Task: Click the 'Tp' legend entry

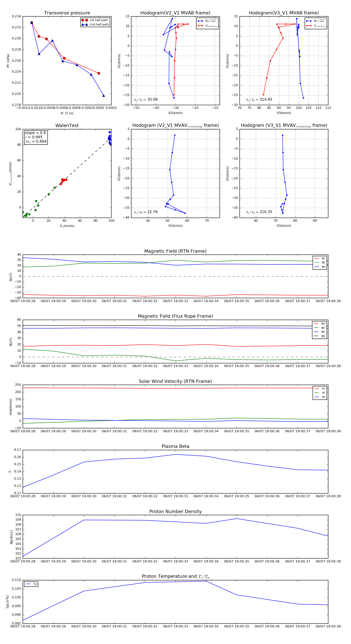Action: tap(31, 584)
